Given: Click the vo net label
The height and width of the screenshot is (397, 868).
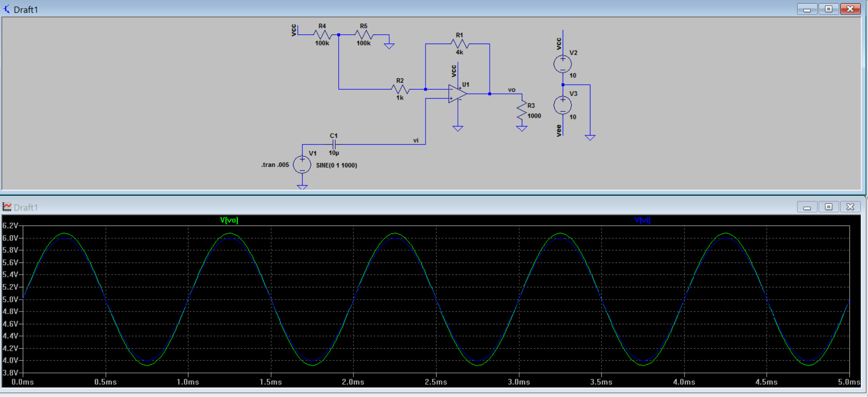Looking at the screenshot, I should click(x=512, y=90).
